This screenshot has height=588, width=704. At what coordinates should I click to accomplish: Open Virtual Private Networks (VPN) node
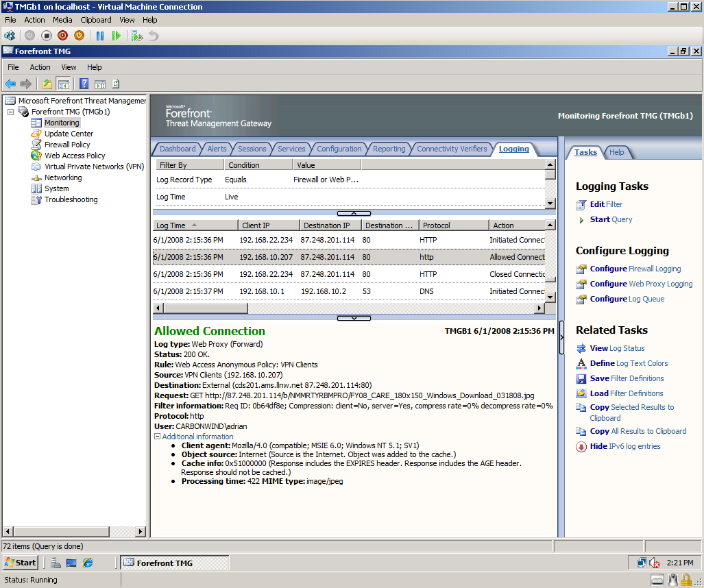(x=94, y=167)
